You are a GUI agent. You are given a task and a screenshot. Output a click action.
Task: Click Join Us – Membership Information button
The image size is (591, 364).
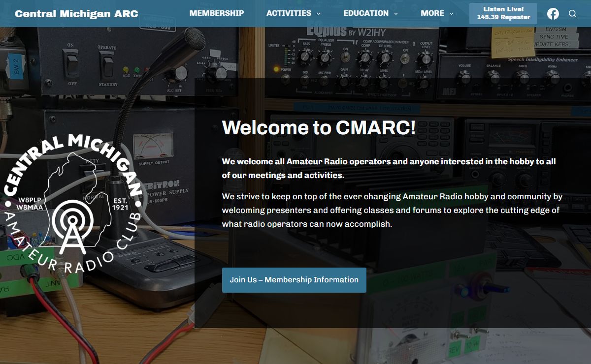(294, 280)
